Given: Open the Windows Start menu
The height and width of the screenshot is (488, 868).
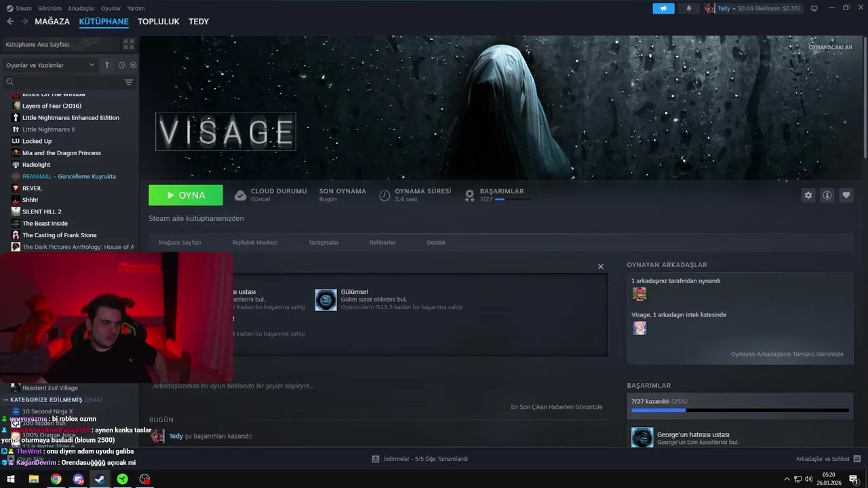Looking at the screenshot, I should tap(11, 479).
